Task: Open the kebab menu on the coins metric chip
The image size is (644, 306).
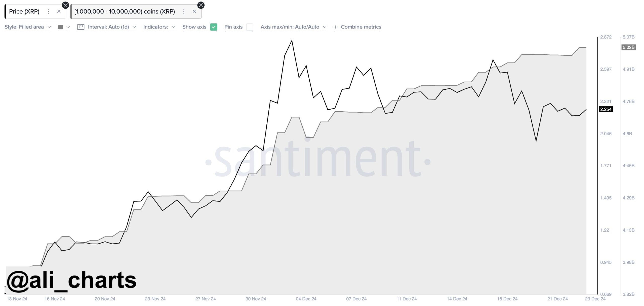Action: pos(184,11)
